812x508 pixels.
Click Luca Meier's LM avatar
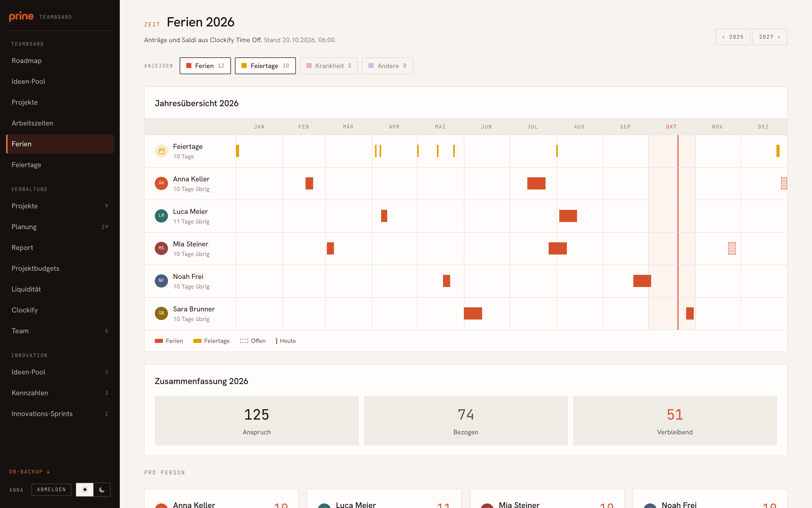pos(161,216)
